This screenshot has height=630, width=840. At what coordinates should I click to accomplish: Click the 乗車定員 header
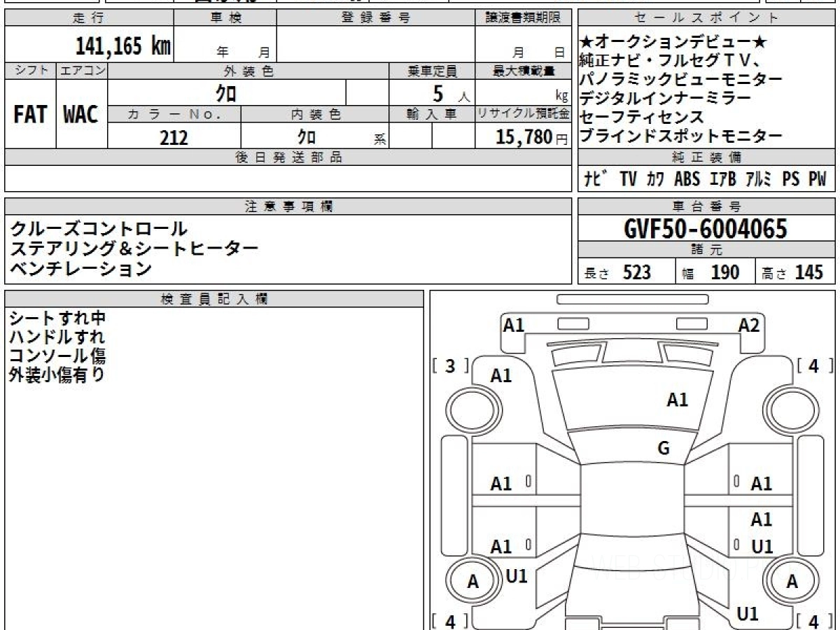coord(432,71)
